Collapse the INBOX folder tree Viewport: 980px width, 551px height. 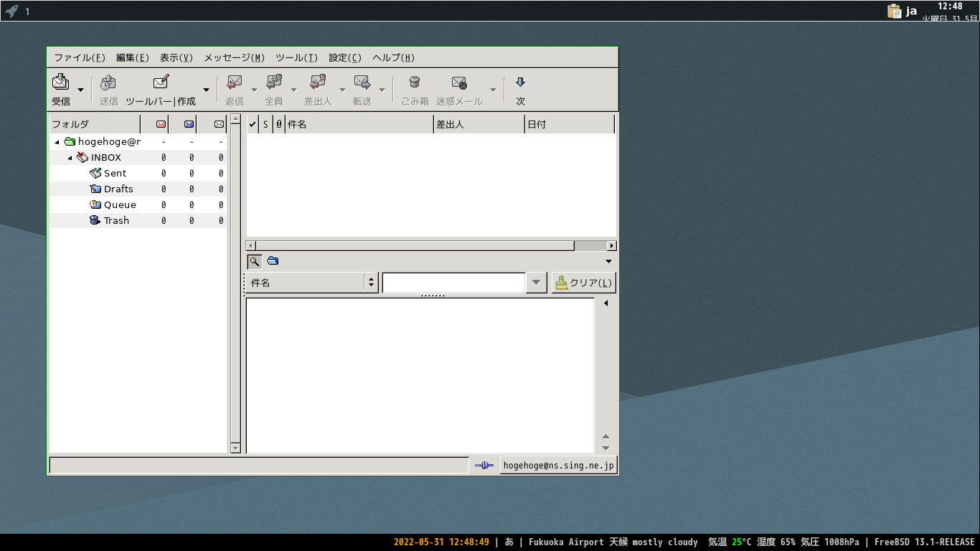click(x=70, y=158)
